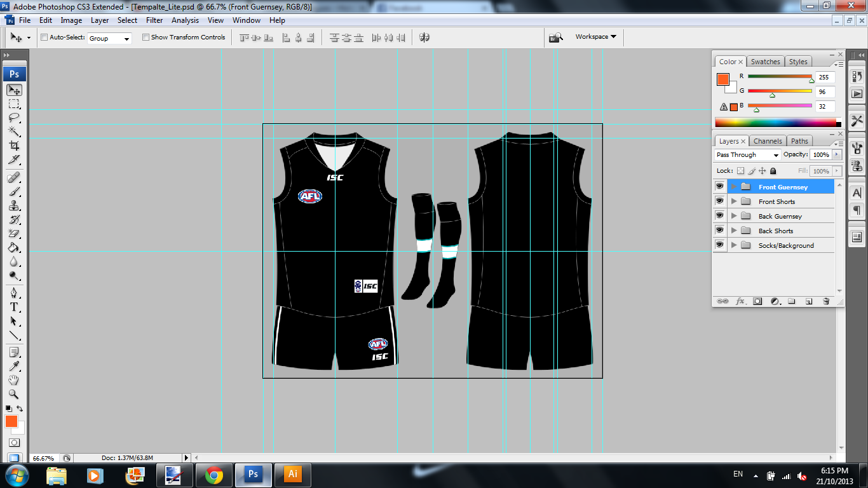The image size is (868, 488).
Task: Select the Horizontal Type tool
Action: 14,307
